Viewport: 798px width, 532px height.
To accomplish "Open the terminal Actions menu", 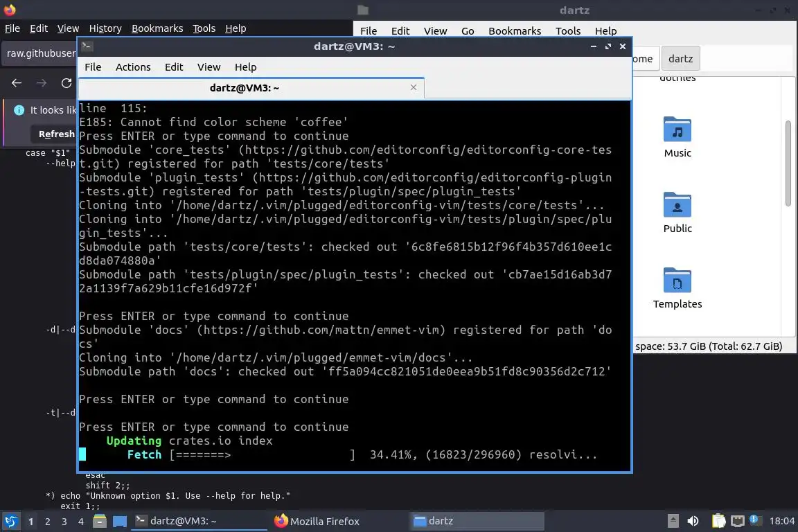I will click(133, 67).
